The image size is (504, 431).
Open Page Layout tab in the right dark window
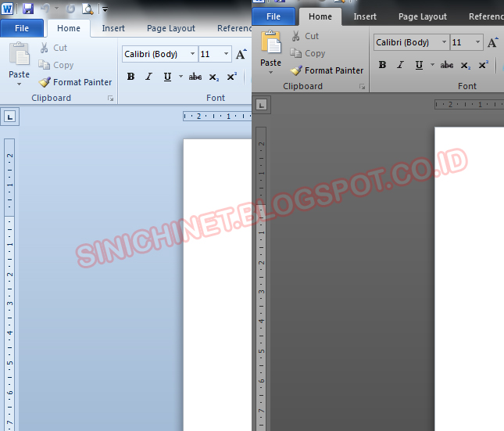point(423,16)
